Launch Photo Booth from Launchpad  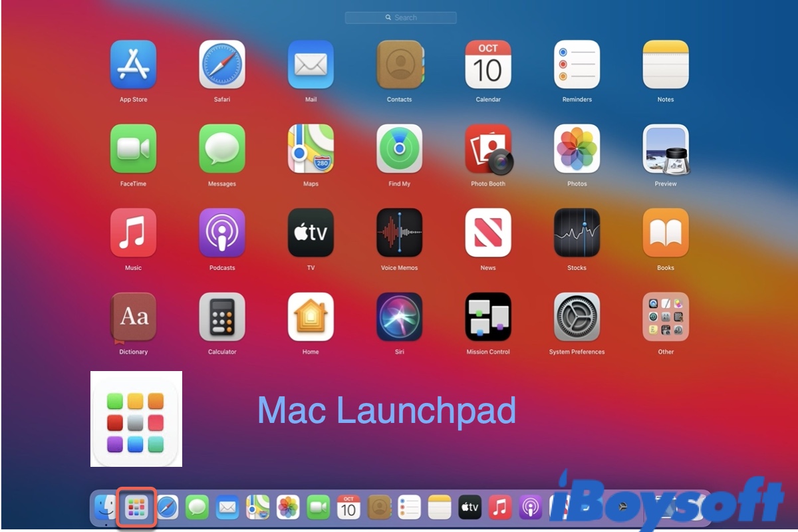click(x=488, y=148)
